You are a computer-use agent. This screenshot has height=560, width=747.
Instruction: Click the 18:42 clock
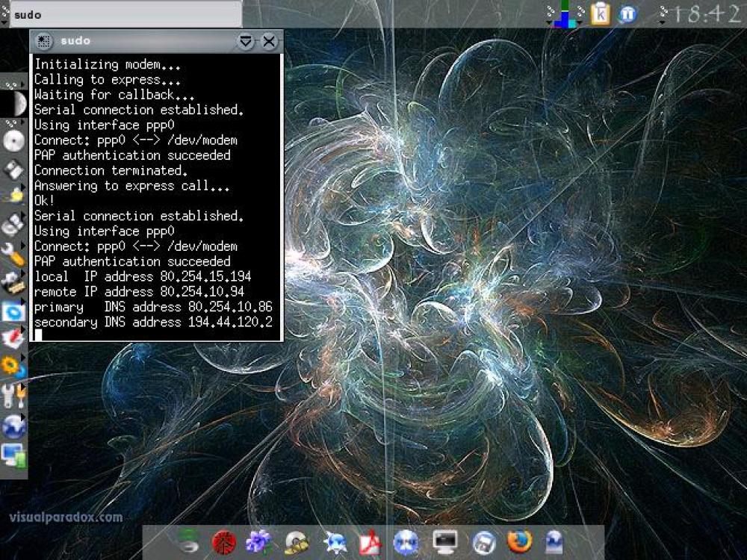[705, 14]
